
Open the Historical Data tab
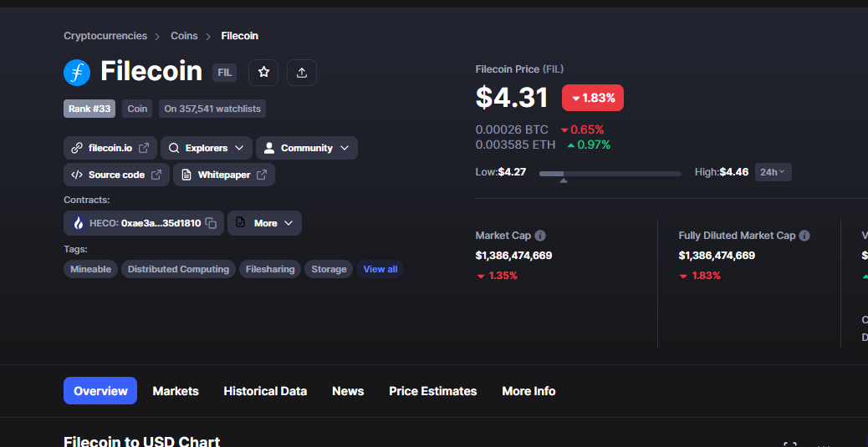point(265,391)
